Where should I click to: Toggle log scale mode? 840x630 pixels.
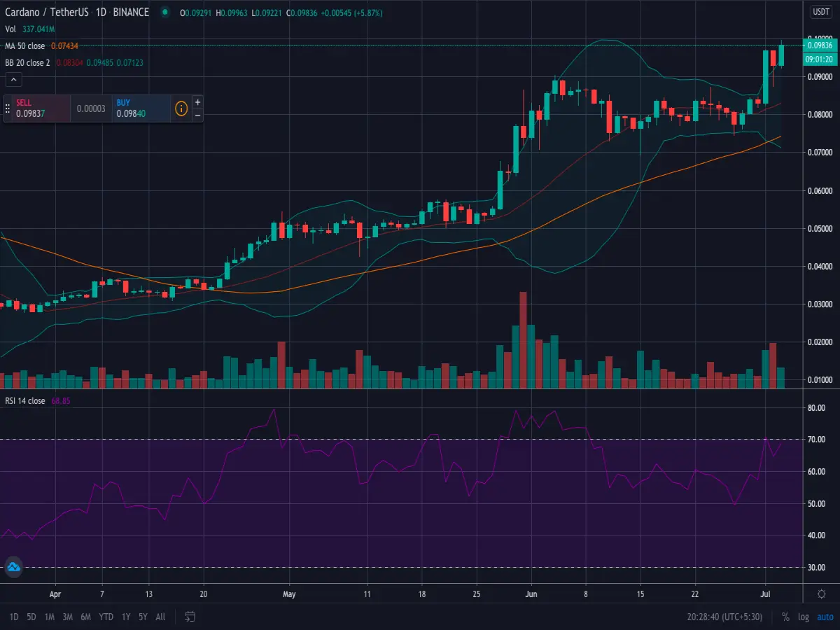(804, 617)
